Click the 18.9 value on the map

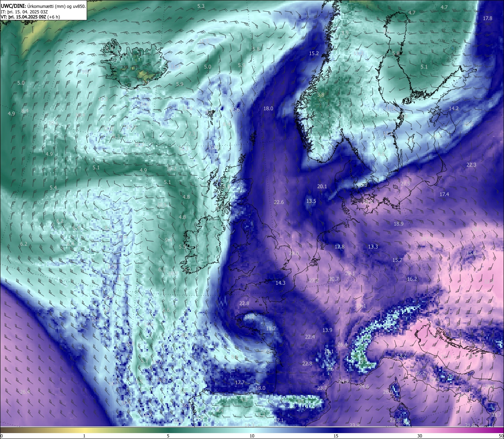pos(398,224)
